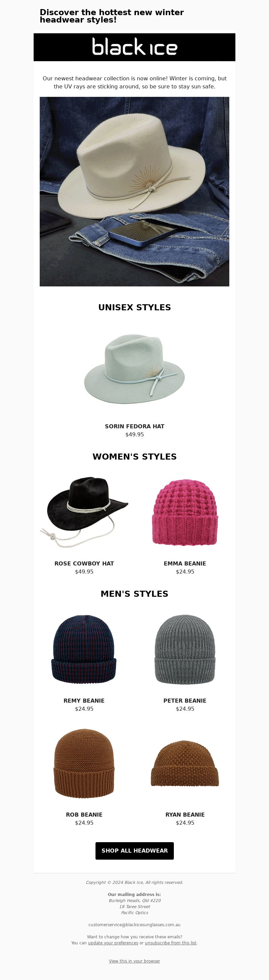
Task: Select the short brown Ryan Beanie image
Action: pyautogui.click(x=185, y=763)
